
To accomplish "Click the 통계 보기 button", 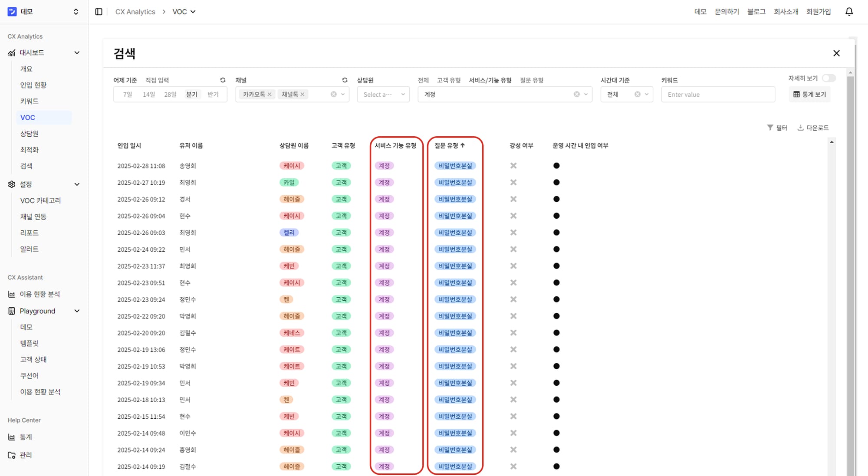I will click(x=809, y=94).
